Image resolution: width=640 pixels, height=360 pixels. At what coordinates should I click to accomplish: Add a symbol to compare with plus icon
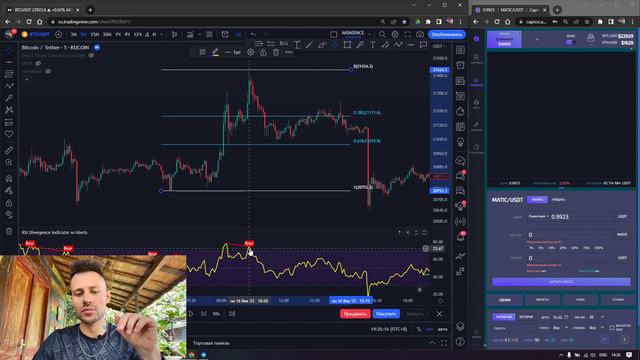click(58, 35)
